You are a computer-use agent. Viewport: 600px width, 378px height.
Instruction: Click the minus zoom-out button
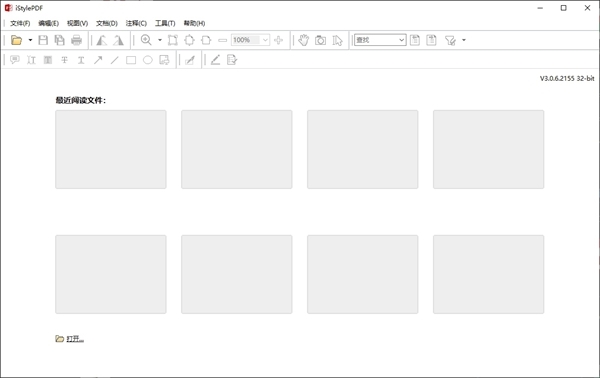point(222,40)
